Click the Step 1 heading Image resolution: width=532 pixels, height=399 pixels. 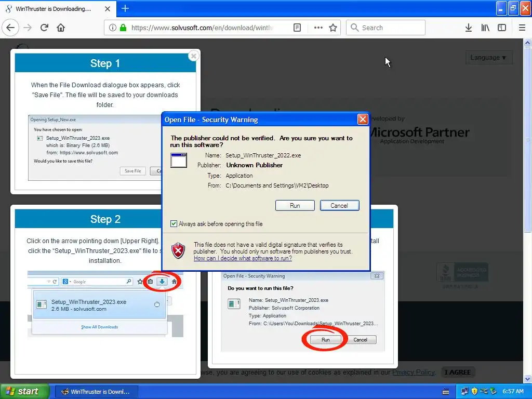coord(105,63)
